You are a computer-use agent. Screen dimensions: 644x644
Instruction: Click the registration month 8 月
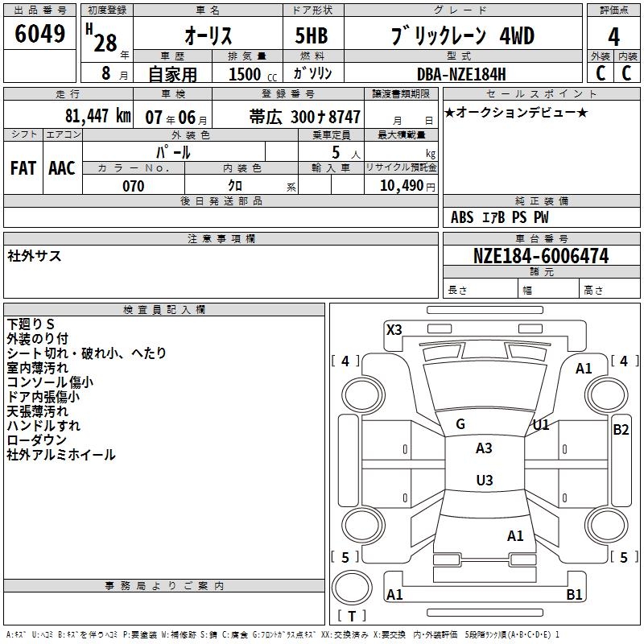point(115,73)
